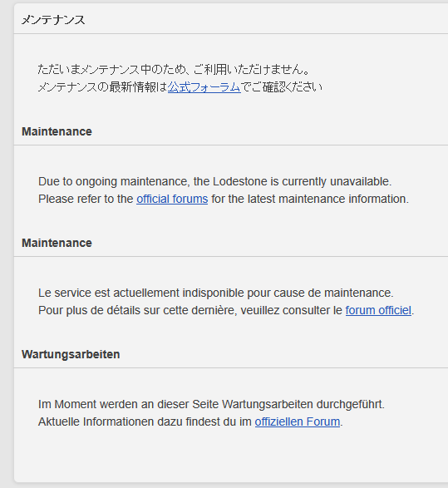Open the English official forums link

[172, 199]
